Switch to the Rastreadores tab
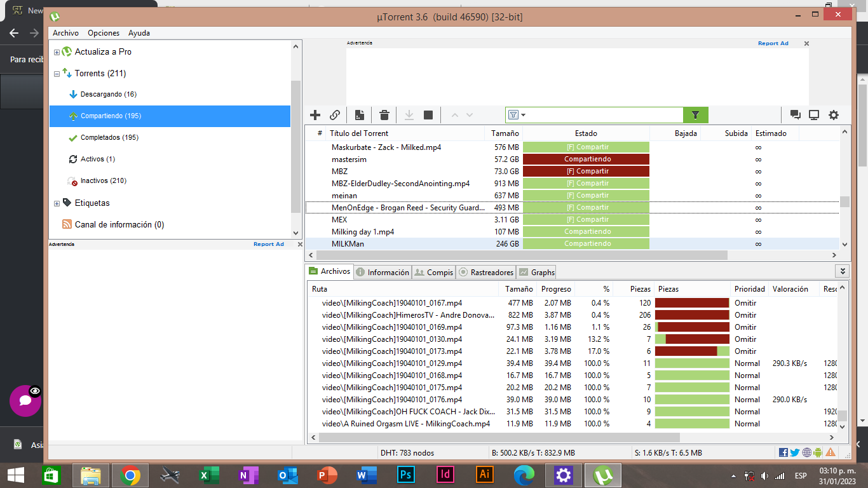The image size is (868, 488). click(486, 272)
